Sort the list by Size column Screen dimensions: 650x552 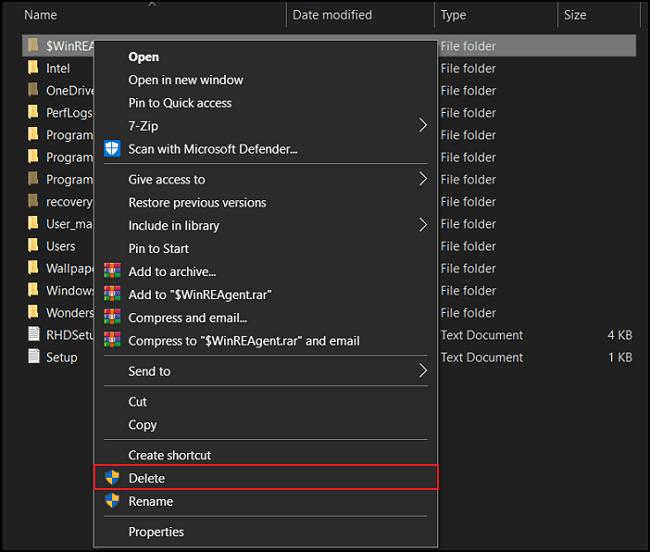click(575, 15)
